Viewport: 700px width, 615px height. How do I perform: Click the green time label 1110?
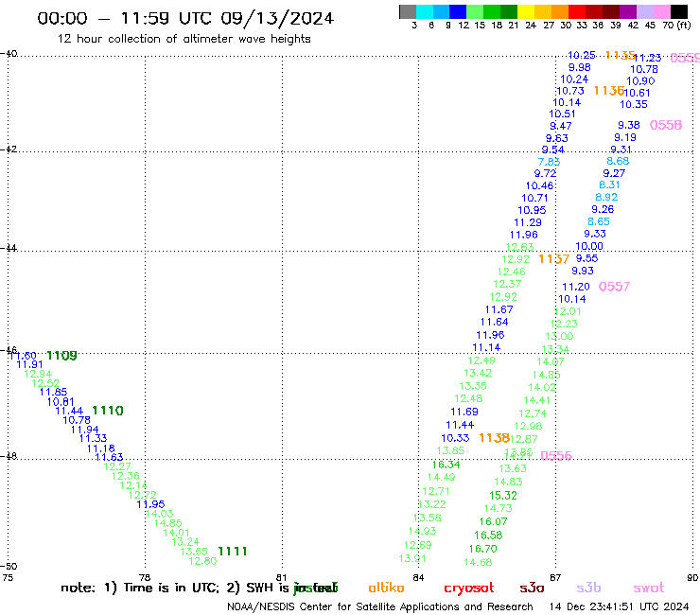[108, 411]
